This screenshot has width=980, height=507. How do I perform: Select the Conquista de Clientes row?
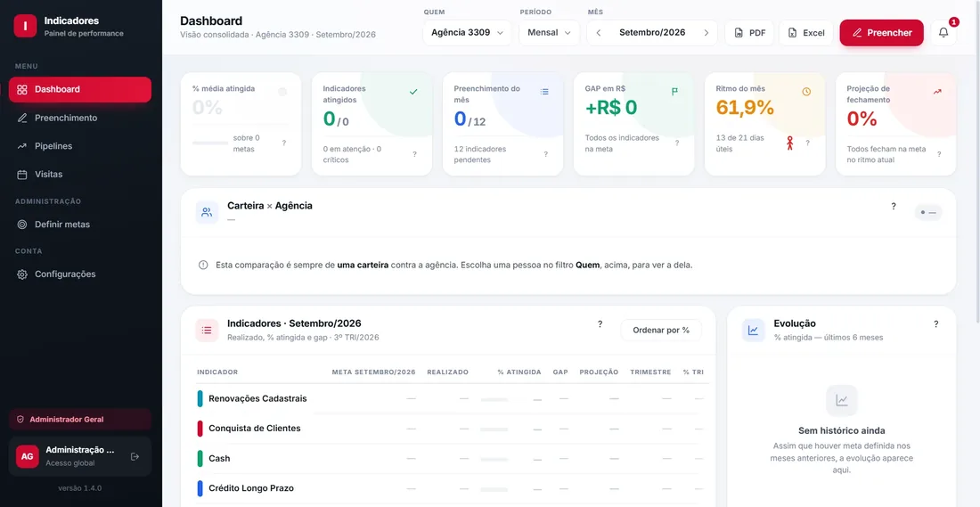450,429
